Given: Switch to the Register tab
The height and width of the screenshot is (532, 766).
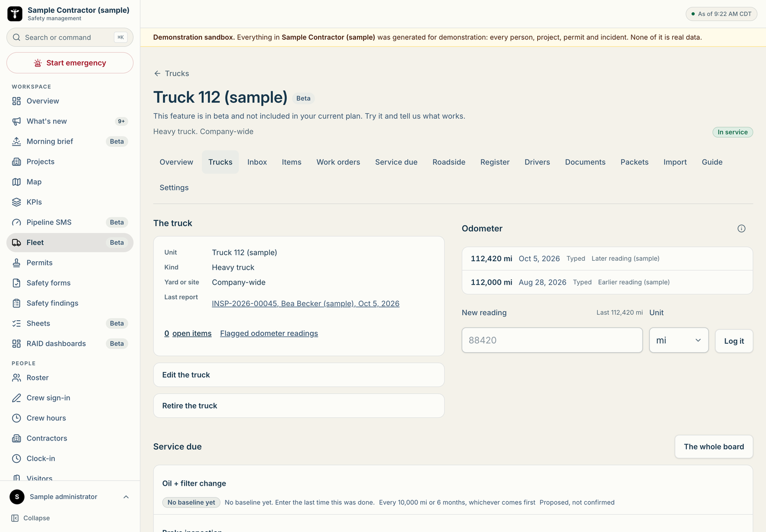Looking at the screenshot, I should (x=495, y=162).
